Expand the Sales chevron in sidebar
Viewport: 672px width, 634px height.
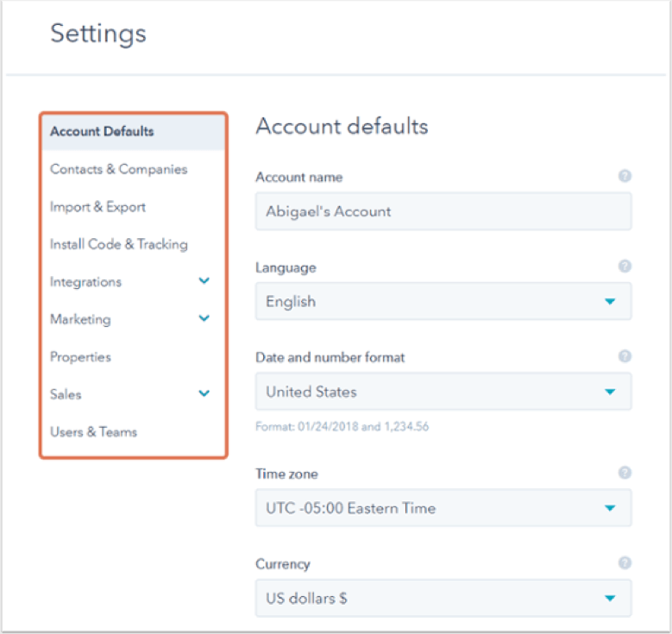[204, 393]
